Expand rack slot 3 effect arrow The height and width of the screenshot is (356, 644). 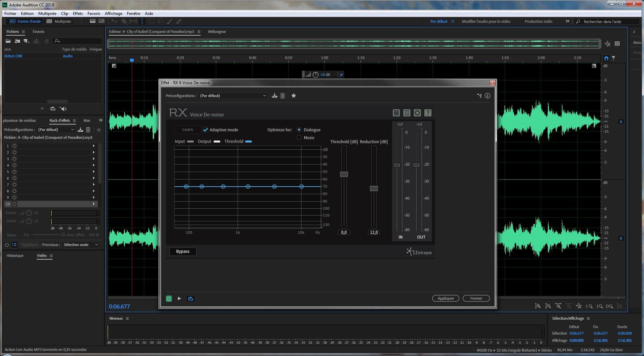94,158
